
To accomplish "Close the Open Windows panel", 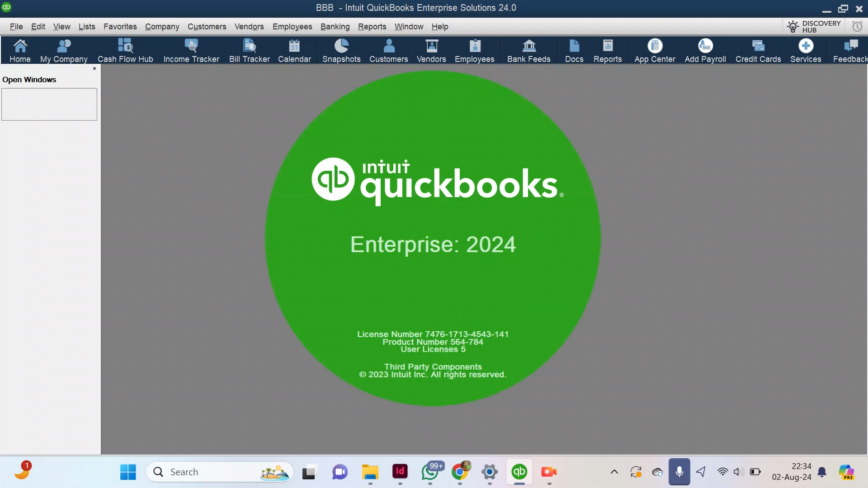I will click(94, 69).
